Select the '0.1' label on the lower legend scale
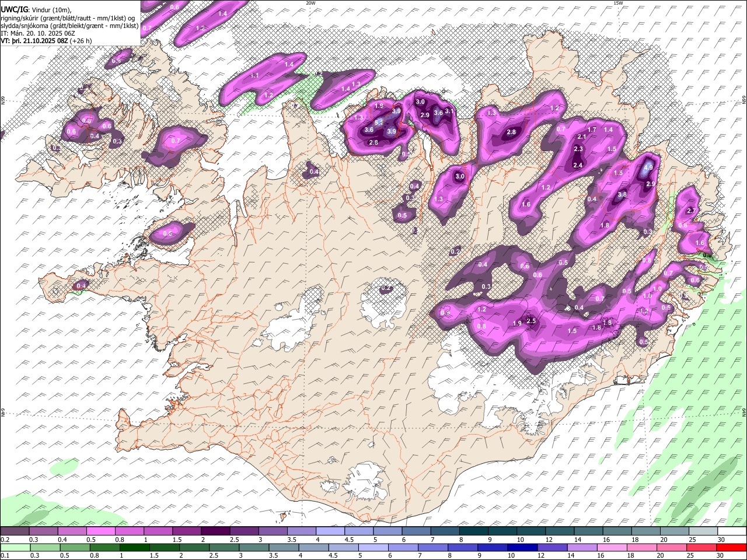 (x=5, y=555)
